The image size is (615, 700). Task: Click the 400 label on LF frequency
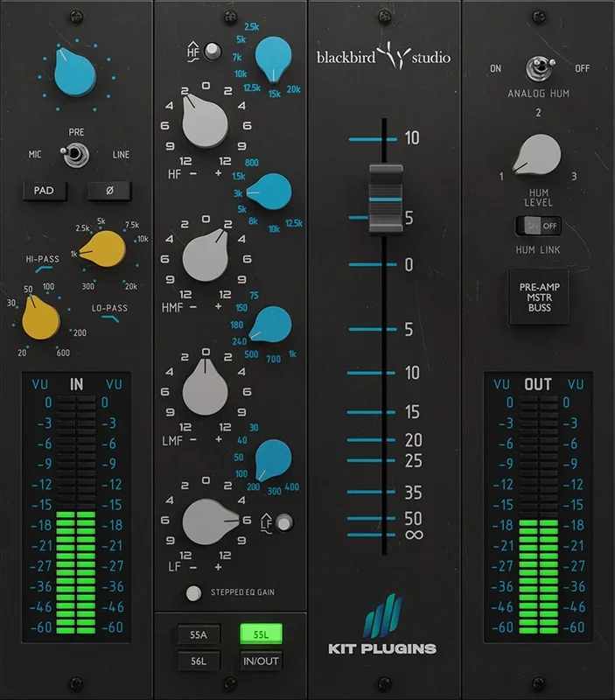pyautogui.click(x=292, y=487)
